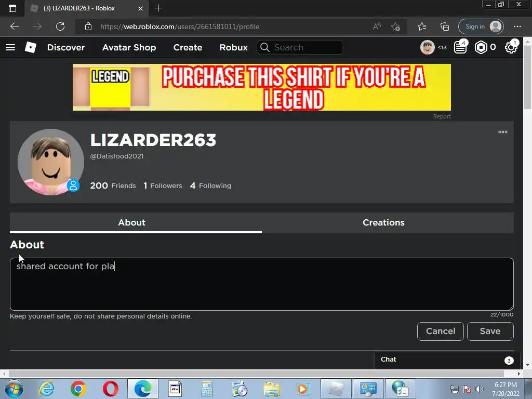
Task: View the 200 Friends list
Action: point(113,185)
